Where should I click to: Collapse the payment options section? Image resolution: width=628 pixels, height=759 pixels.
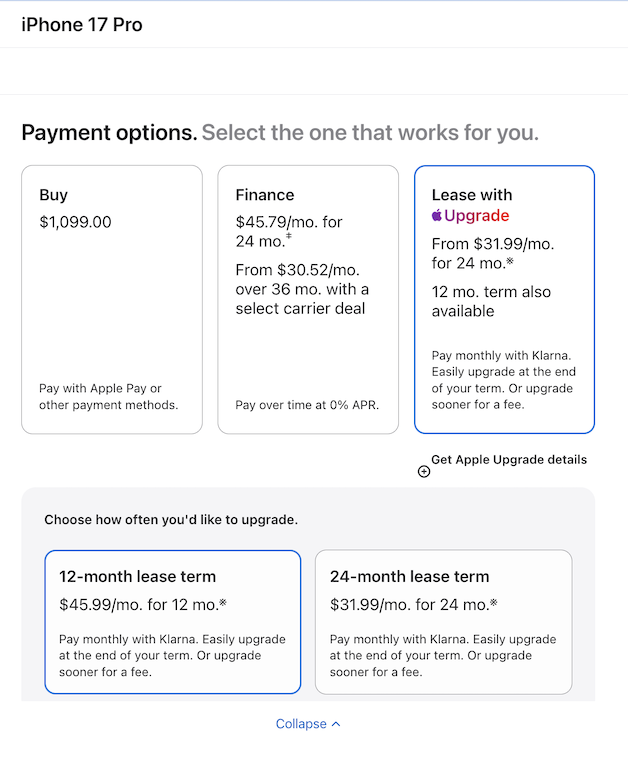[x=308, y=724]
